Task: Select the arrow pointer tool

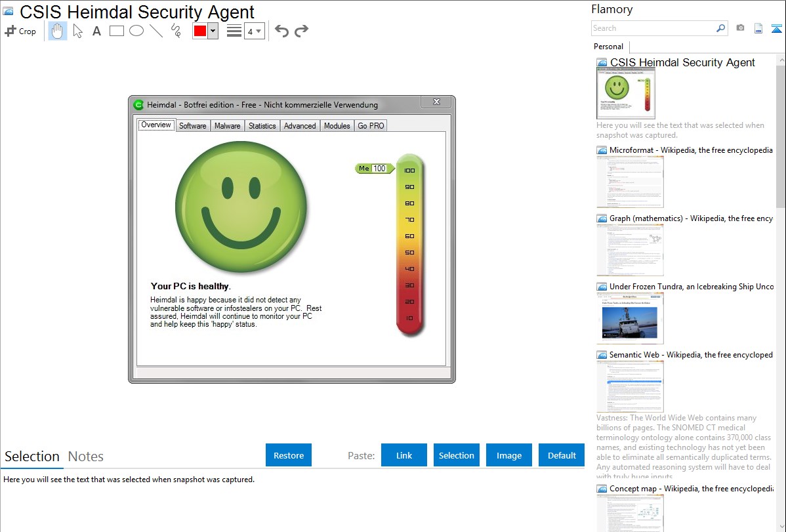Action: pos(77,31)
